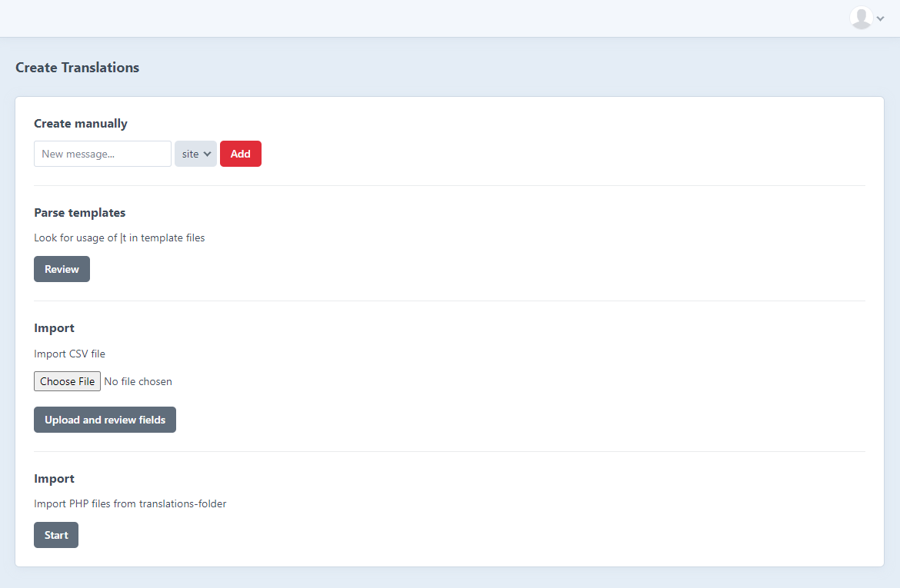Click the 'Look for usage of |t' description
900x588 pixels.
[119, 238]
